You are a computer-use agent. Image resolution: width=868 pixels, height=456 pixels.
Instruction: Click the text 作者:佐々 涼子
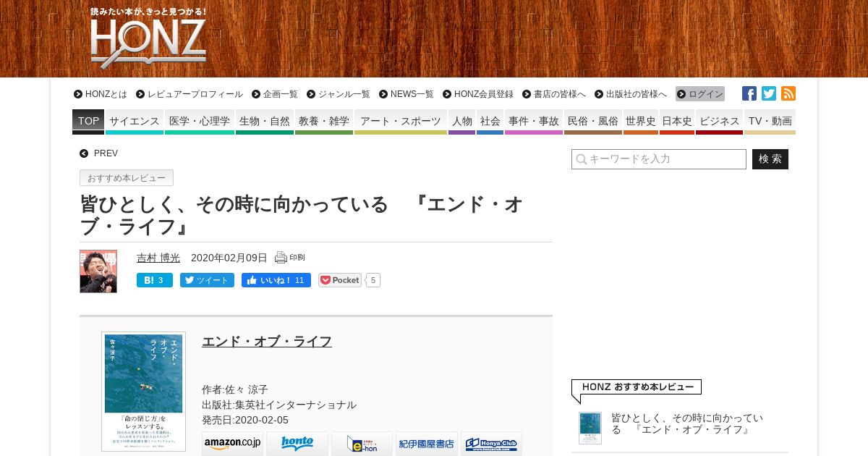tap(235, 389)
